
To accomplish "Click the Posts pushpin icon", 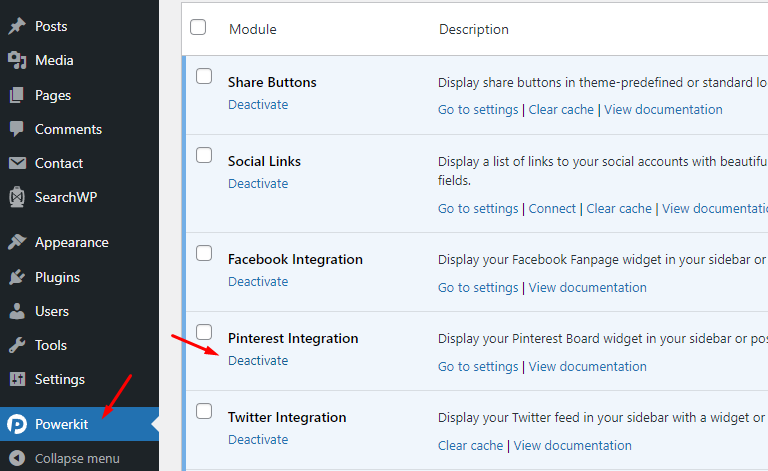I will (x=17, y=26).
